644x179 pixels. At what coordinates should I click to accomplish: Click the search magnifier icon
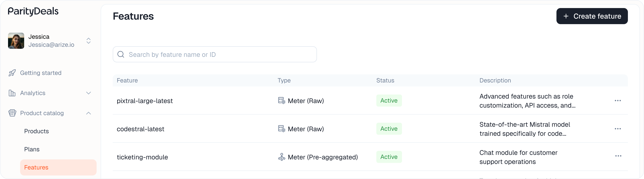(121, 54)
